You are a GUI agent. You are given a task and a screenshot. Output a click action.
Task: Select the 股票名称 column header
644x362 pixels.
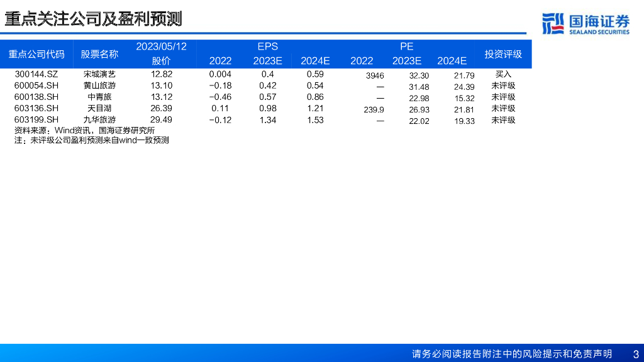tap(99, 54)
